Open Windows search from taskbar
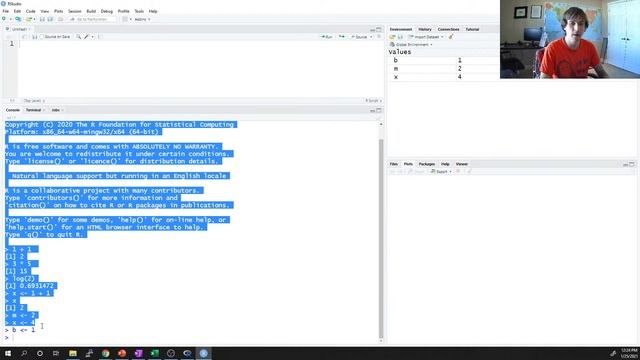640x360 pixels. point(24,353)
